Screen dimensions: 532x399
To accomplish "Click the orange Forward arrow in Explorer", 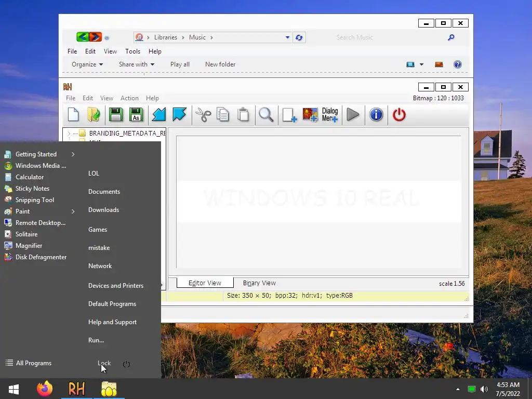I will coord(96,37).
